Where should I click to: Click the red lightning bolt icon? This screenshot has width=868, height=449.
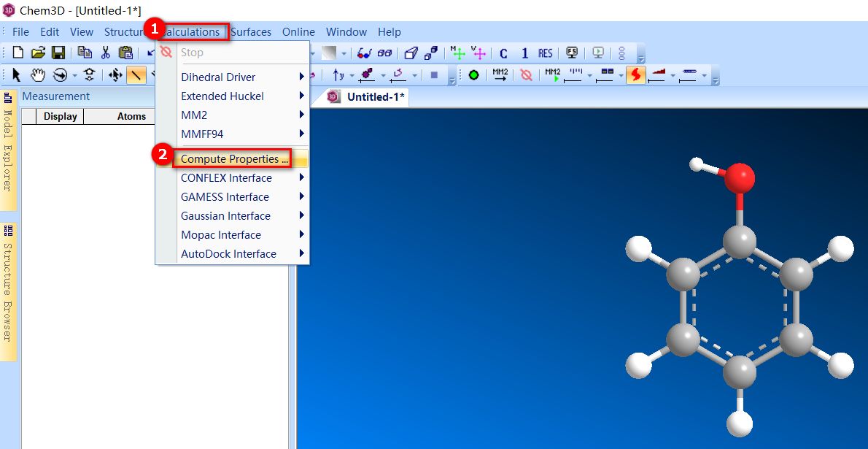(635, 74)
